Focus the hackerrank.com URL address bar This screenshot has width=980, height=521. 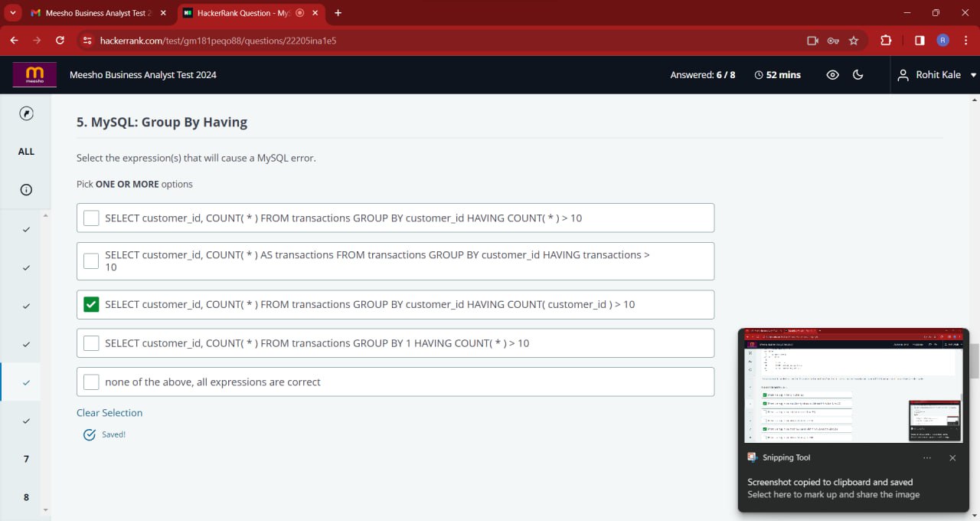coord(444,41)
